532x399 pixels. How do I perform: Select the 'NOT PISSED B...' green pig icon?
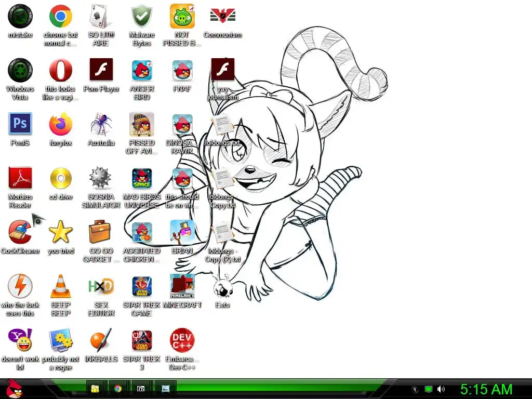click(182, 16)
